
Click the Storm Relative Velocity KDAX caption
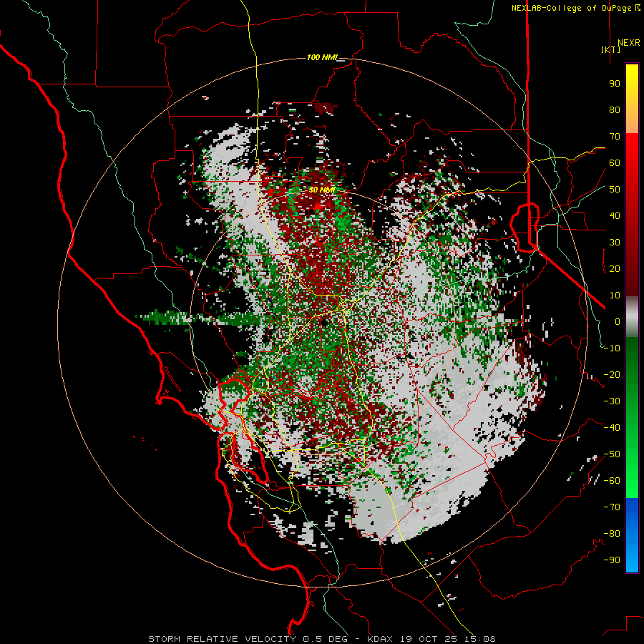[x=321, y=639]
